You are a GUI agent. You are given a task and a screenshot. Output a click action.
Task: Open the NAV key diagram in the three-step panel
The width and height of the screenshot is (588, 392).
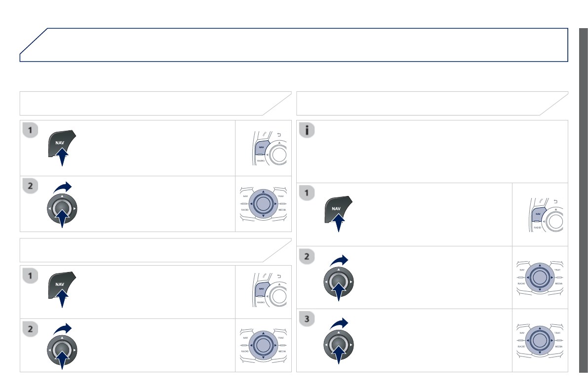540,214
